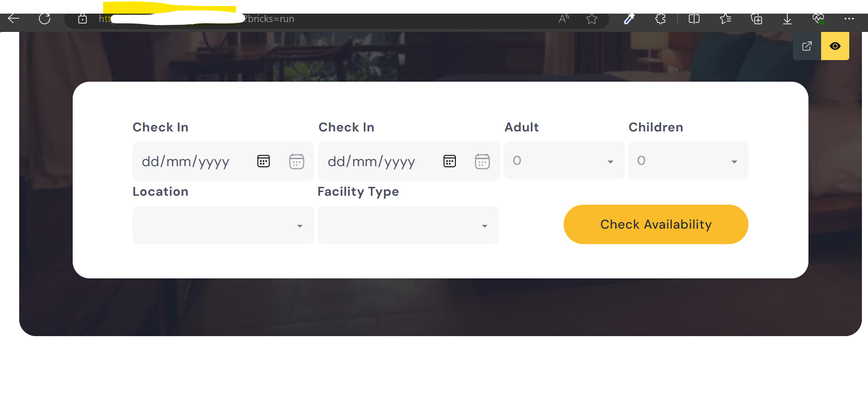Open the color picker eyedropper extension icon
Screen dimensions: 868x407
tap(629, 19)
